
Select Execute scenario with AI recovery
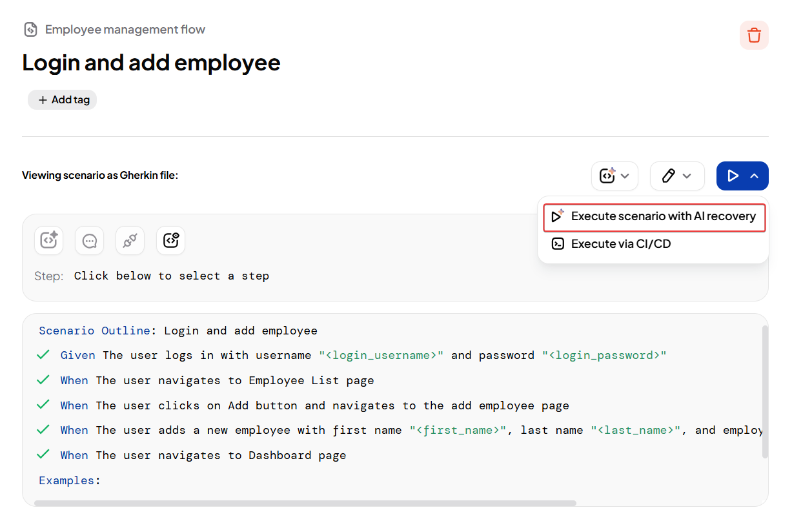tap(654, 217)
